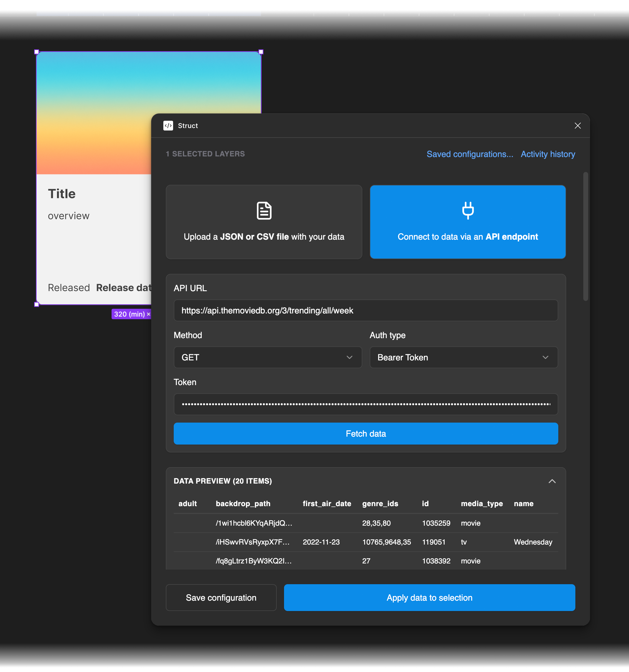Click the Fetch data button

pos(365,434)
